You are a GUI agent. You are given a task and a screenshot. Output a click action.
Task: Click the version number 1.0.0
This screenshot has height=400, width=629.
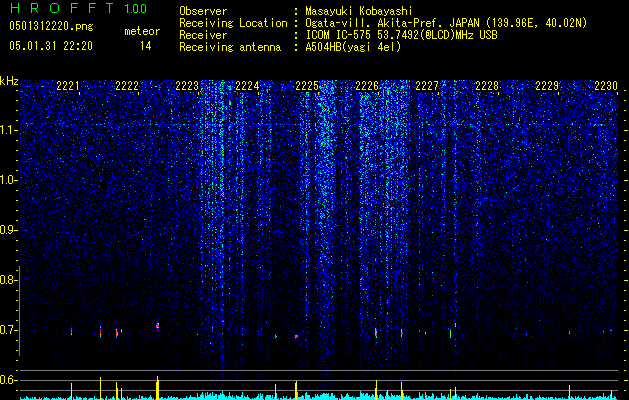(x=136, y=9)
